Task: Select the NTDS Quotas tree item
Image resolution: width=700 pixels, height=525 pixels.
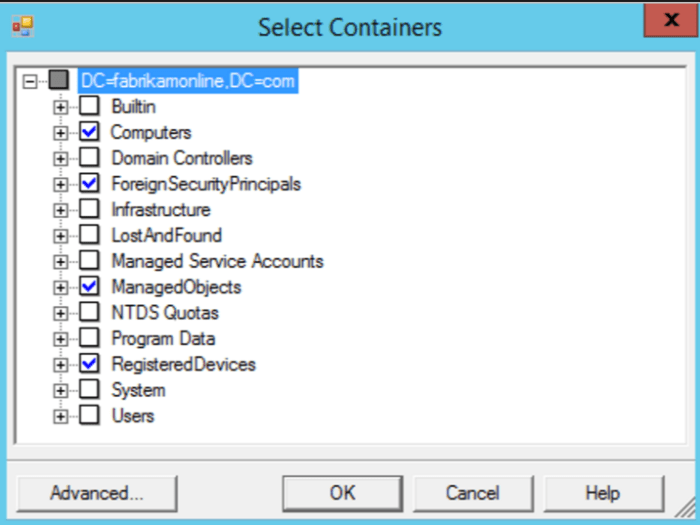Action: coord(164,313)
